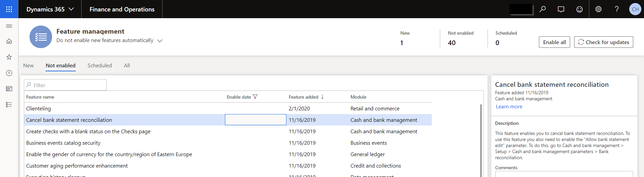
Task: Open Workspaces icon in sidebar
Action: pyautogui.click(x=9, y=89)
